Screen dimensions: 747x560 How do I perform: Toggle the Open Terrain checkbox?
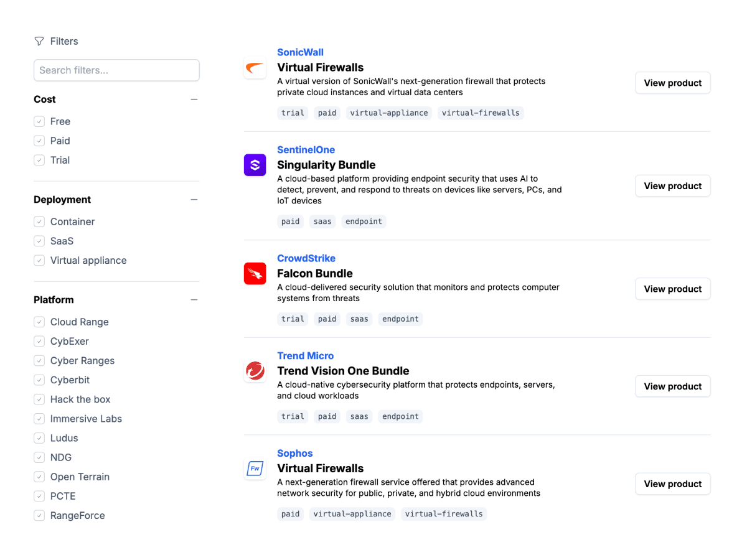point(39,476)
